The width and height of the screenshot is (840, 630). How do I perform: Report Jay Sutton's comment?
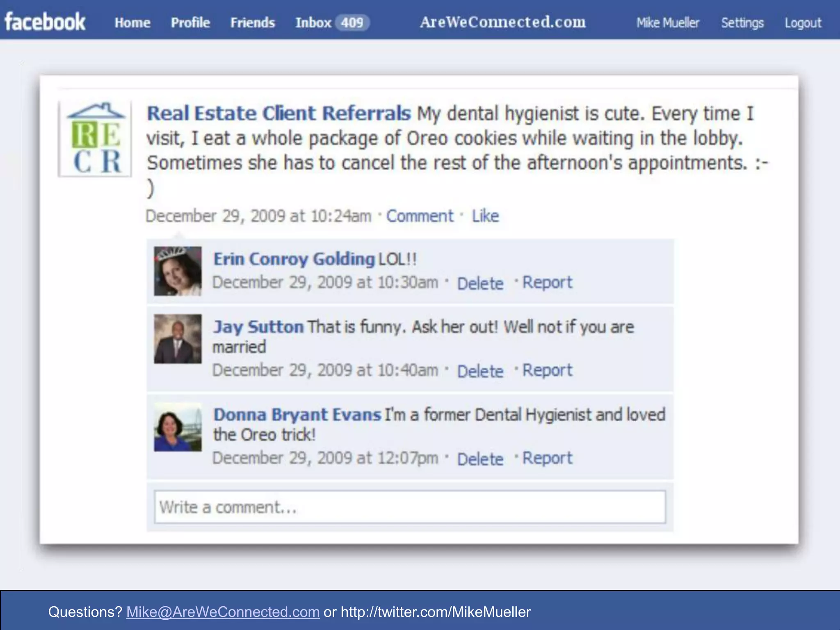(x=547, y=370)
